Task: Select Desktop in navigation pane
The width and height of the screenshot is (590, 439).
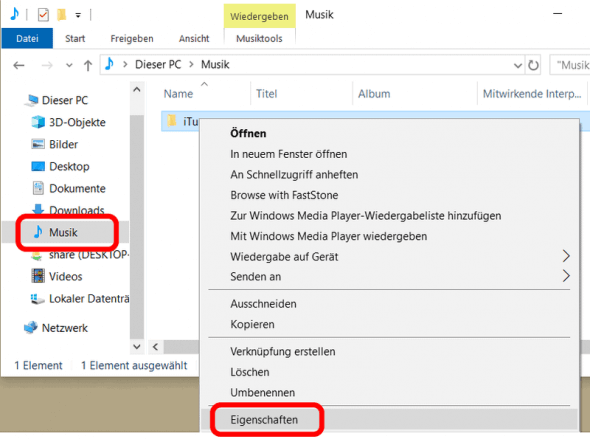Action: coord(69,166)
